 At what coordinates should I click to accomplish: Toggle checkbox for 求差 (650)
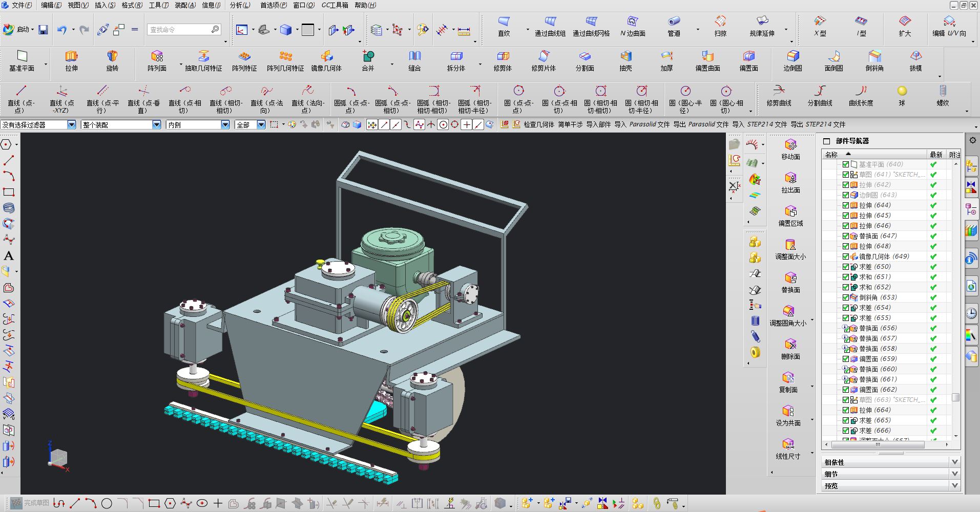click(846, 267)
